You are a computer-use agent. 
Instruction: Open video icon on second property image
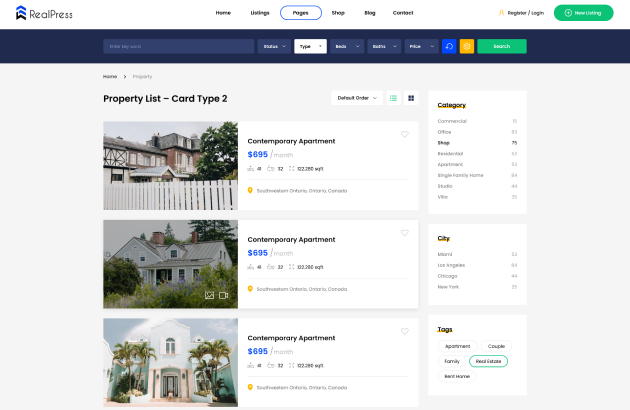pos(224,295)
